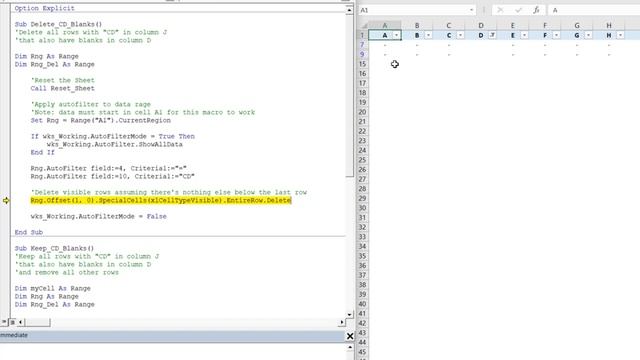This screenshot has height=360, width=640.
Task: Click the AutoFilter field:=10 "CD" code line
Action: pos(113,176)
